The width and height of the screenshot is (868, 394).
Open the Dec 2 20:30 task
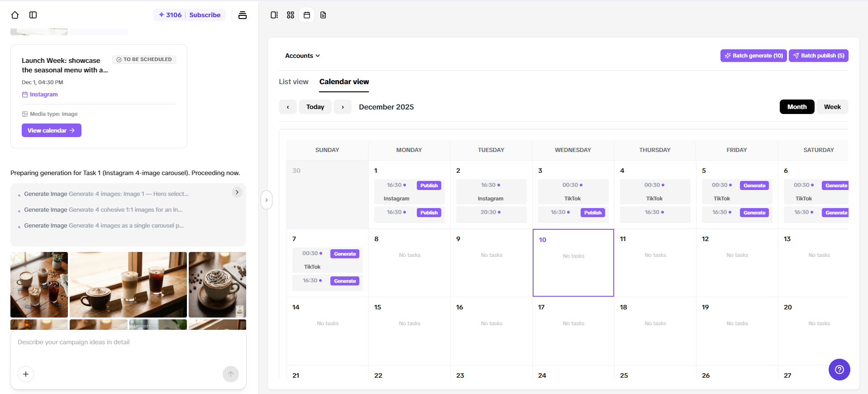[491, 214]
